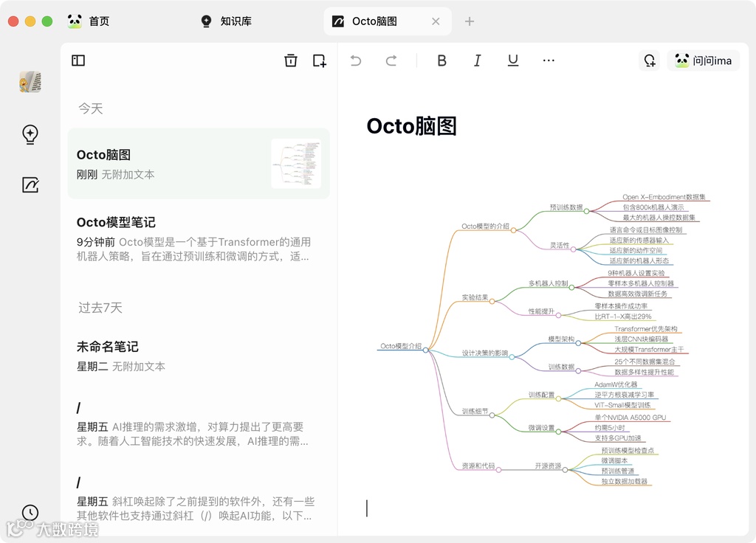The width and height of the screenshot is (756, 543).
Task: Open the Octo脑图 note in list
Action: coord(199,164)
